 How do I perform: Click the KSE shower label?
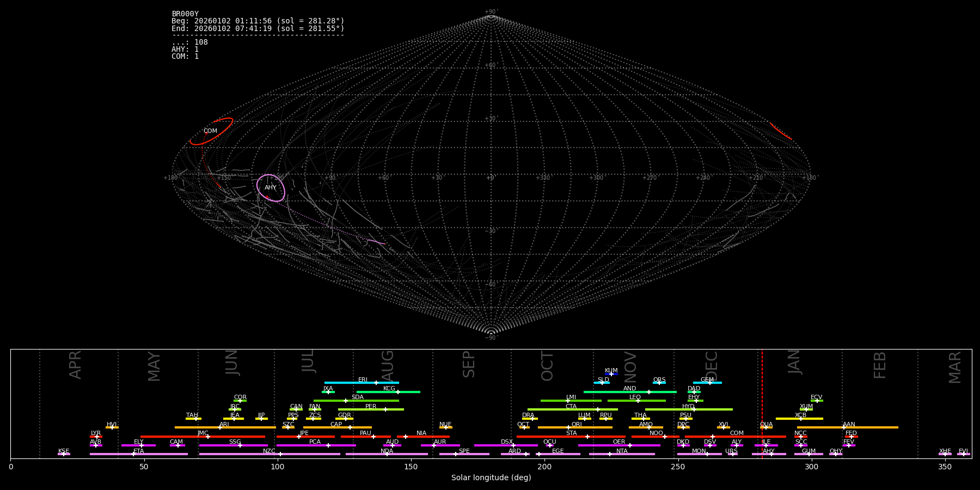tap(64, 451)
